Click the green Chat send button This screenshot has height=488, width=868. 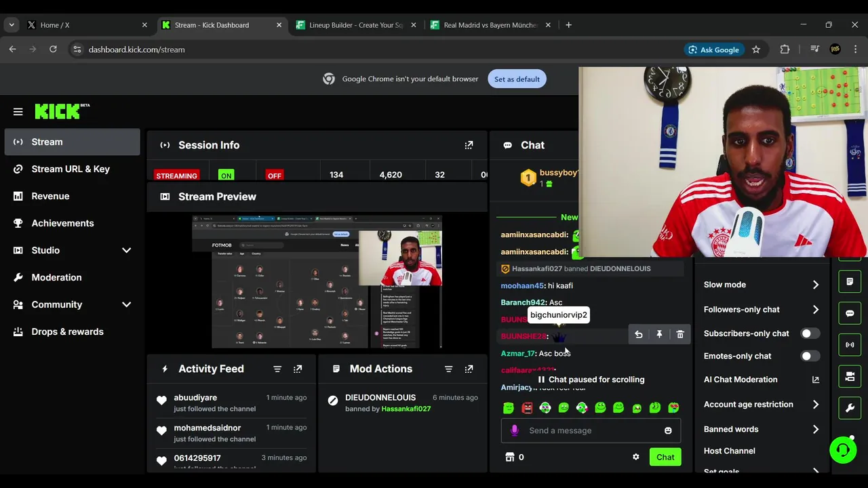[x=665, y=457]
